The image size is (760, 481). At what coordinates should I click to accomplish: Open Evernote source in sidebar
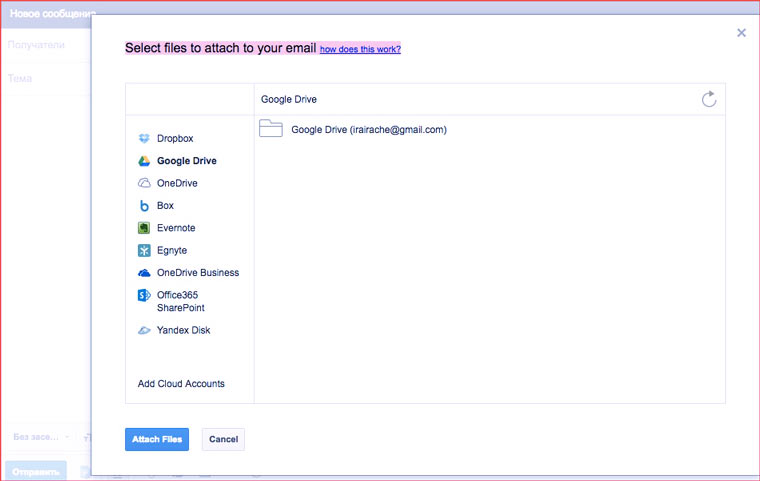(176, 228)
